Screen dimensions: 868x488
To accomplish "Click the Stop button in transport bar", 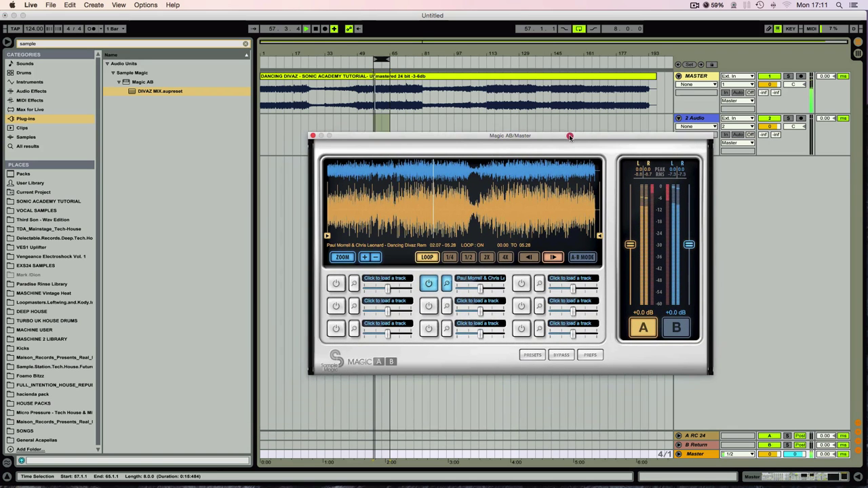I will [315, 28].
